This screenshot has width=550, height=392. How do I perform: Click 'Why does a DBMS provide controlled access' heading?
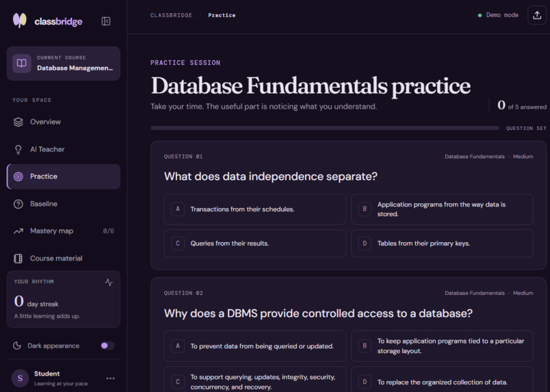point(319,313)
